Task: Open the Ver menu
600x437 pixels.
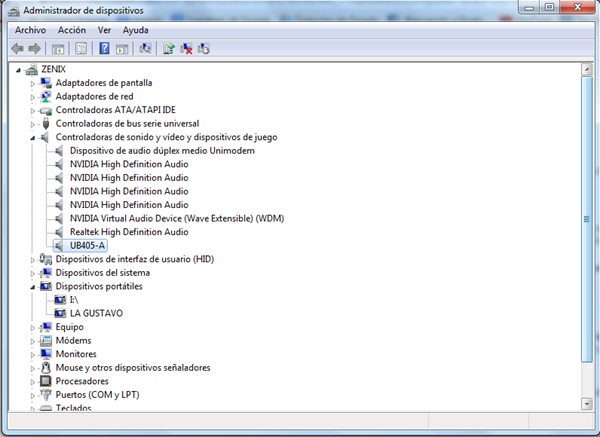Action: pyautogui.click(x=104, y=30)
